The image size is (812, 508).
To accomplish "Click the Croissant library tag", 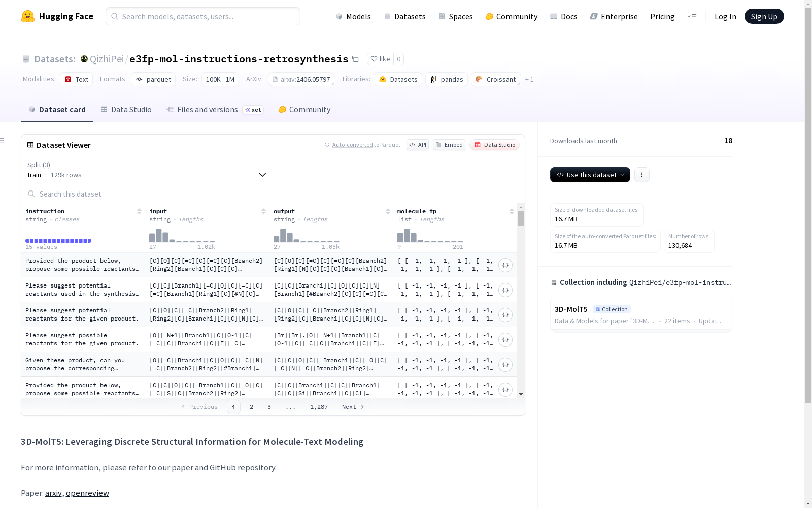I will point(496,79).
